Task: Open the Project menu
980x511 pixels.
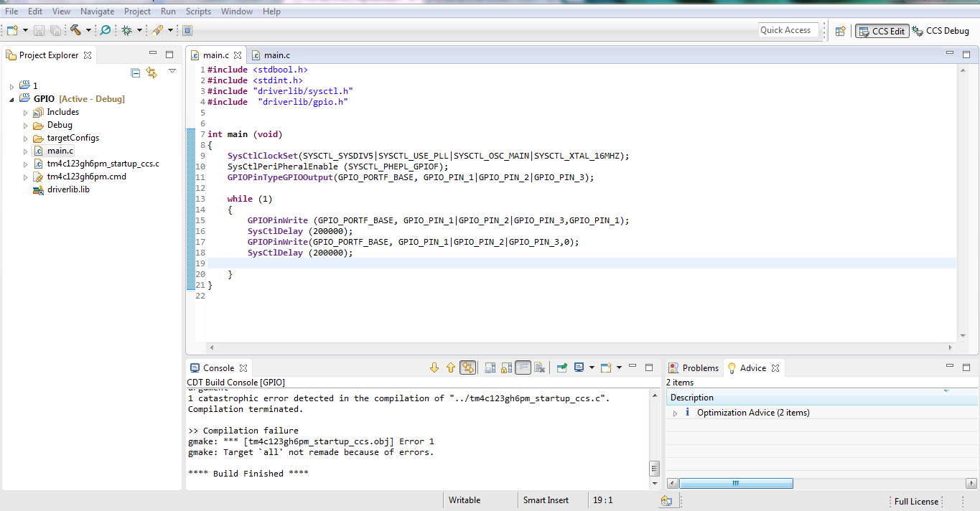Action: 137,11
